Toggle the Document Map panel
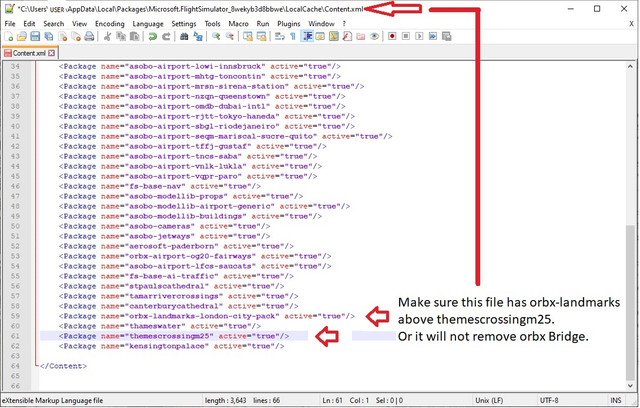The image size is (640, 408). [x=334, y=37]
